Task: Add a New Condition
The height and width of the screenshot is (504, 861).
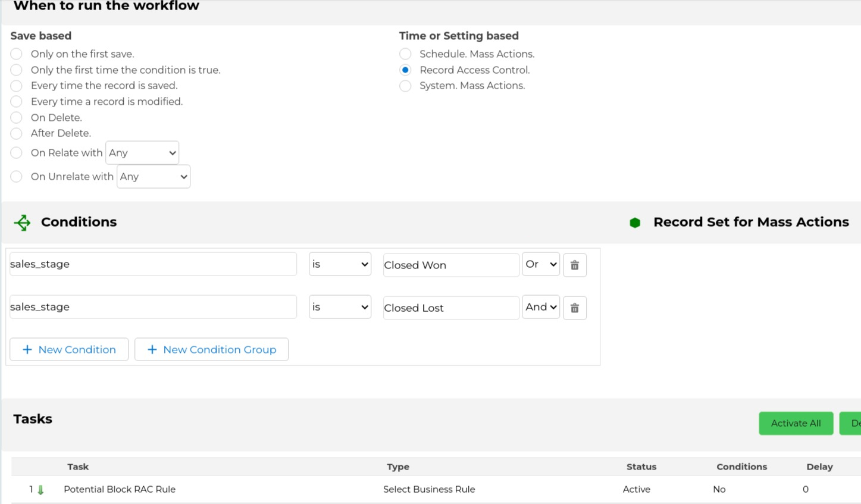Action: [x=69, y=349]
